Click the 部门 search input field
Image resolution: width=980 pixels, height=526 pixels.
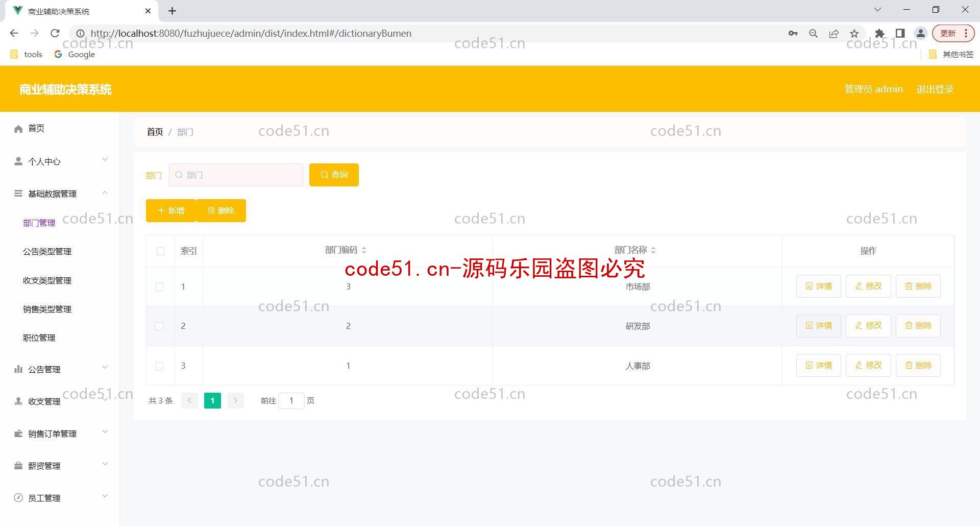236,175
